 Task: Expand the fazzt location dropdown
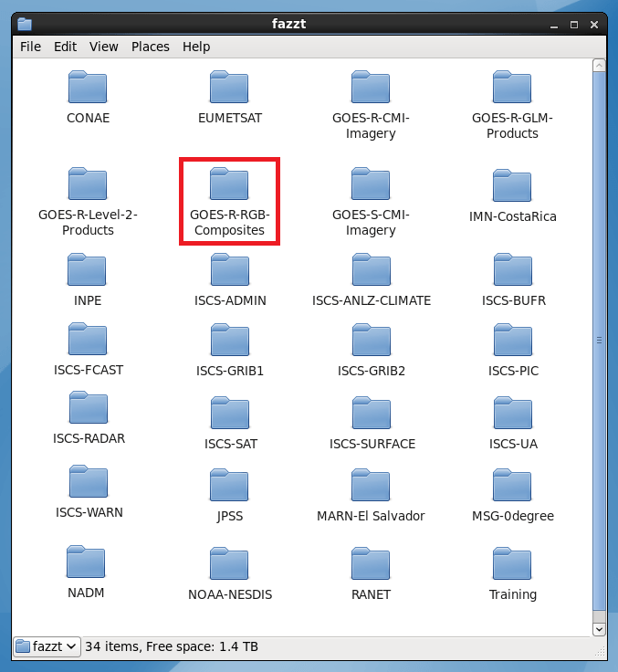pos(47,646)
